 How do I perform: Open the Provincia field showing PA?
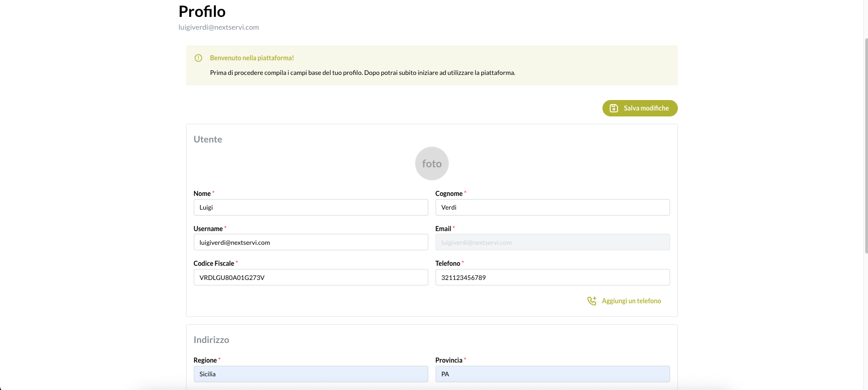click(552, 374)
